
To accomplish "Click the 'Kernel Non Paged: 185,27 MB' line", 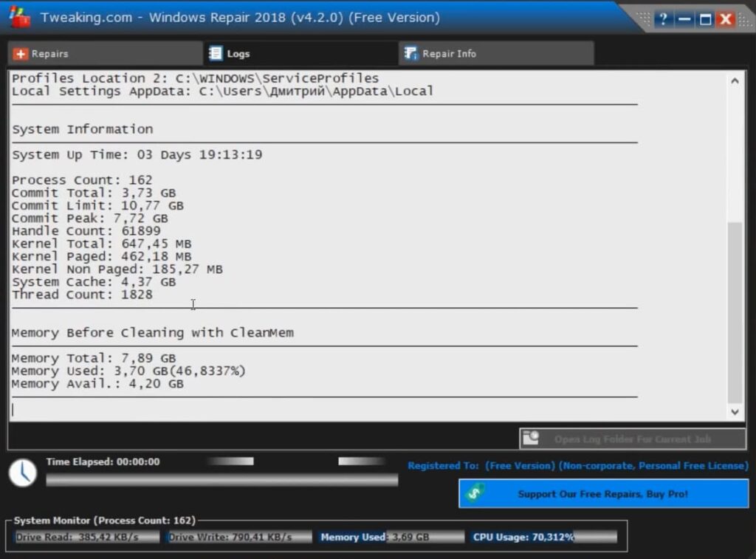I will (x=117, y=269).
